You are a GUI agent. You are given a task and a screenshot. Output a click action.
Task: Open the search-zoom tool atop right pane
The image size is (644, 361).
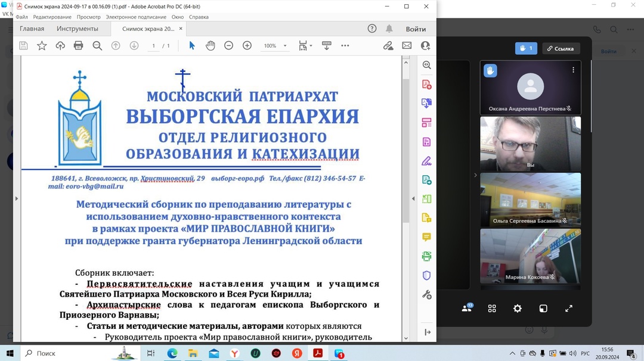(x=427, y=65)
